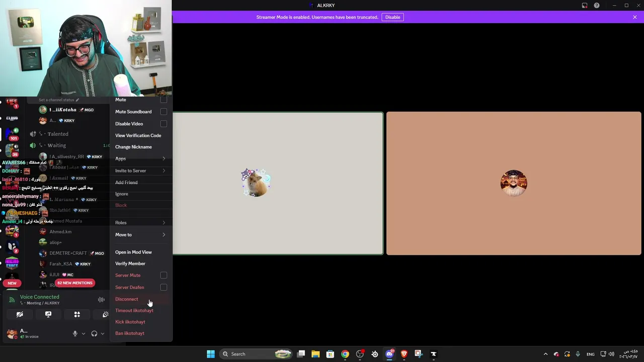Open the Waiting voice channel
This screenshot has height=362, width=644.
(x=56, y=146)
